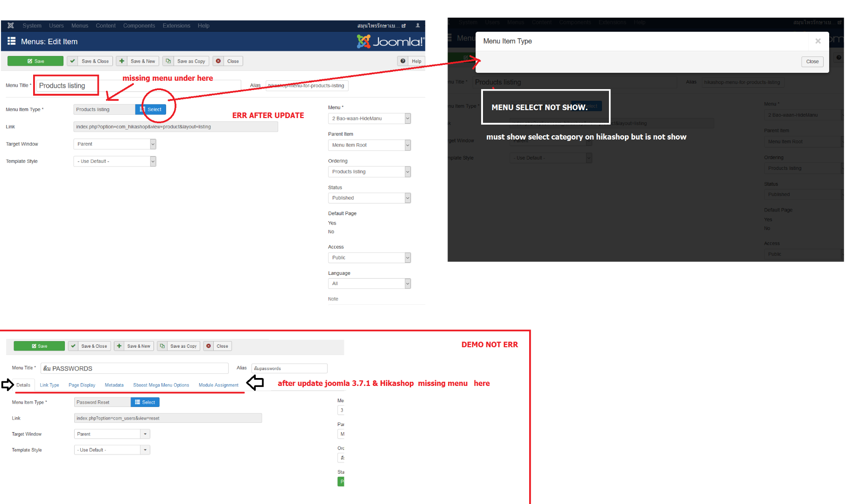Expand Template Style dropdown in PASSWORDS demo form
This screenshot has width=860, height=504.
[x=112, y=450]
